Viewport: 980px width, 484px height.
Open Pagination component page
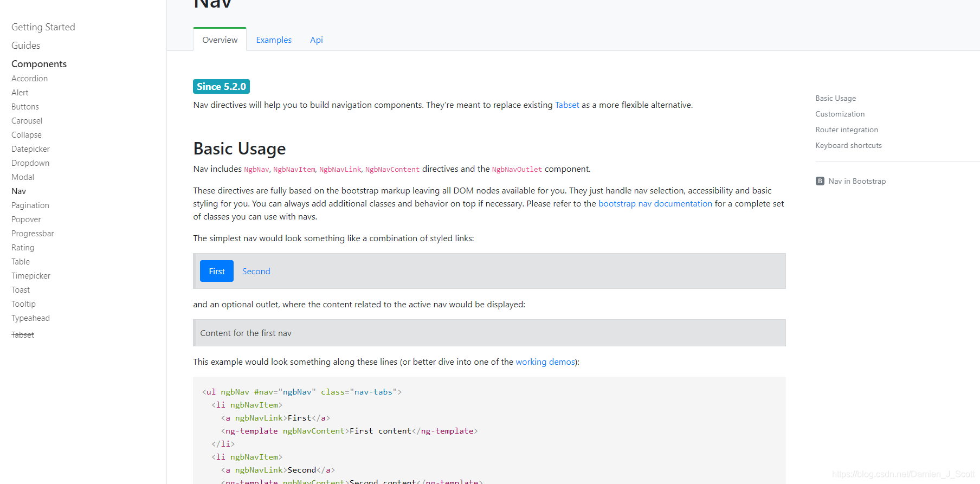(30, 205)
